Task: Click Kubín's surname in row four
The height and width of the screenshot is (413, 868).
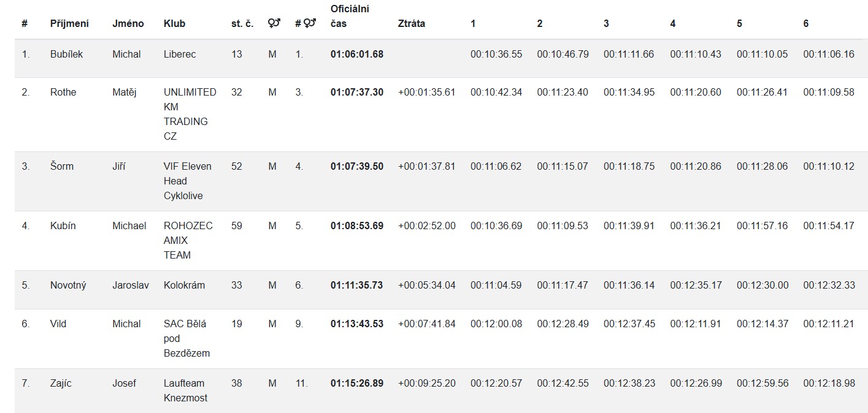Action: point(63,225)
